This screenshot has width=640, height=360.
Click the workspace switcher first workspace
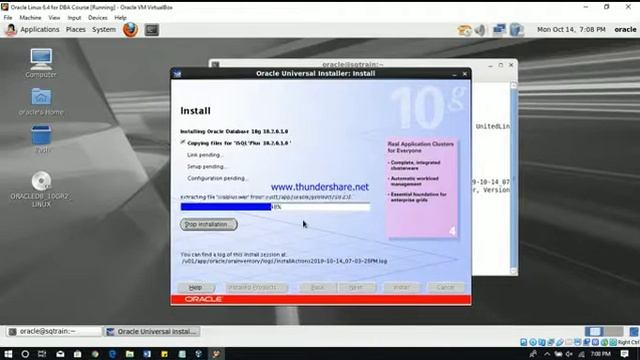tap(594, 331)
